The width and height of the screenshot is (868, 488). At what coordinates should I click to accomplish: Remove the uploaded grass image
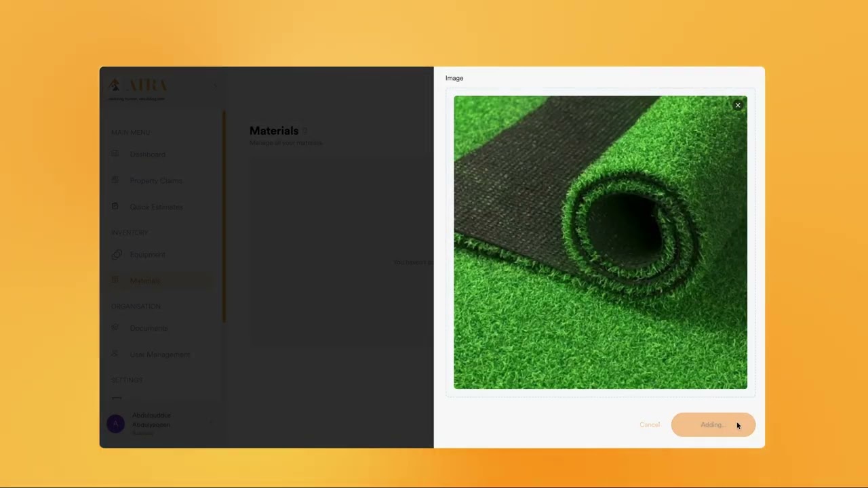[x=738, y=105]
